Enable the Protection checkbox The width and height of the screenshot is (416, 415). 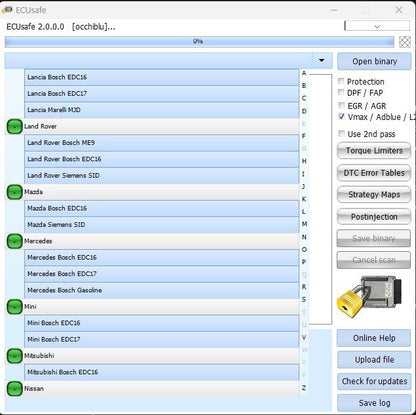[x=341, y=81]
